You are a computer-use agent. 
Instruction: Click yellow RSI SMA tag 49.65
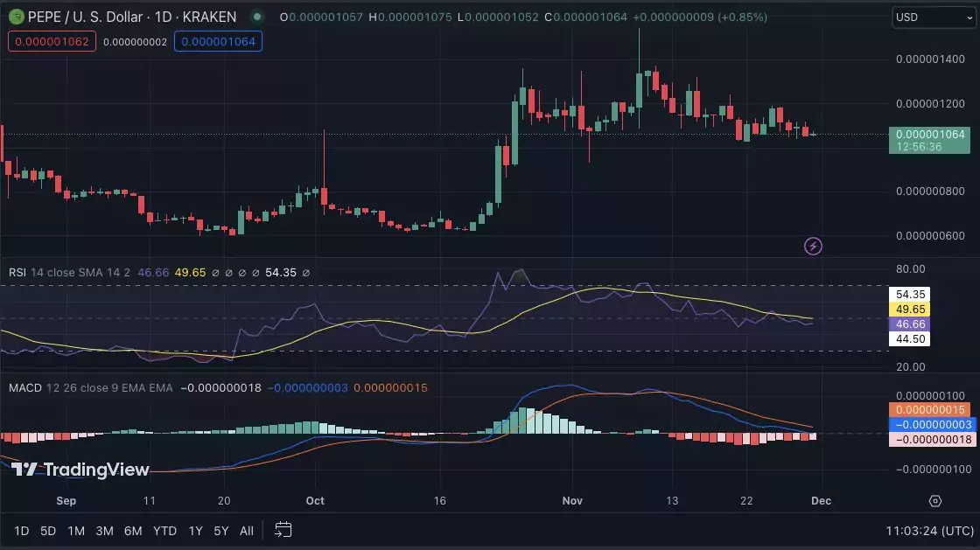[909, 309]
